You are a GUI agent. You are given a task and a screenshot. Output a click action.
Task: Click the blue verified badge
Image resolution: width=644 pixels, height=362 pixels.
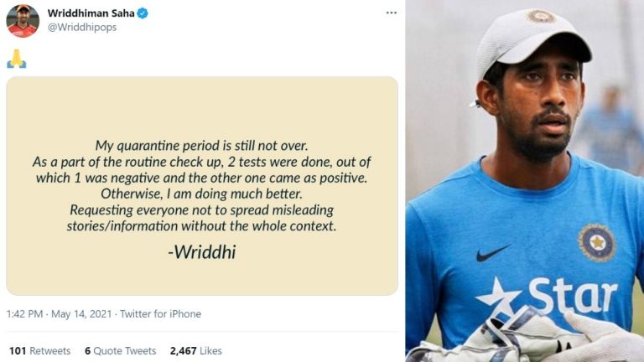pos(143,13)
